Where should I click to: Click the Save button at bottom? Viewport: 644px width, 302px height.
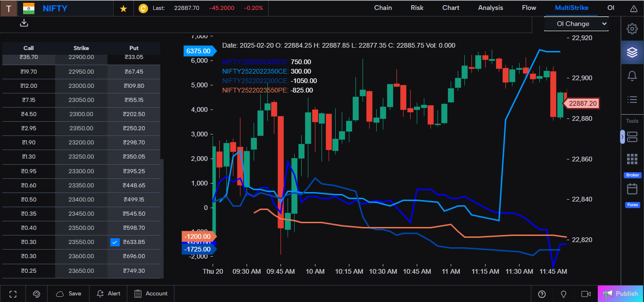[69, 294]
